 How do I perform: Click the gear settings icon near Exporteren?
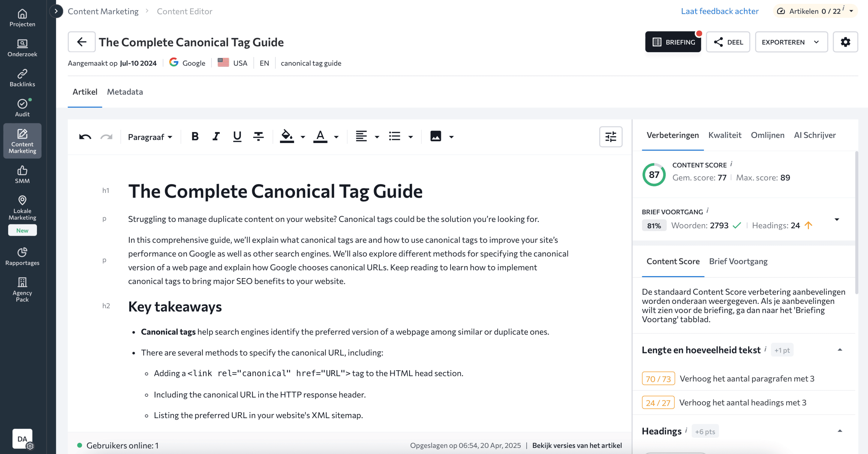(x=845, y=42)
